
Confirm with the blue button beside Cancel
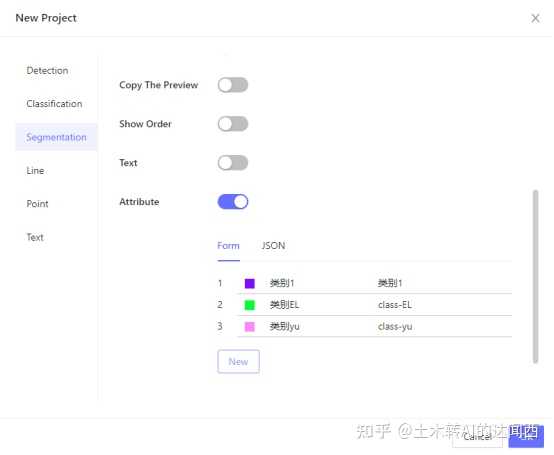[526, 437]
